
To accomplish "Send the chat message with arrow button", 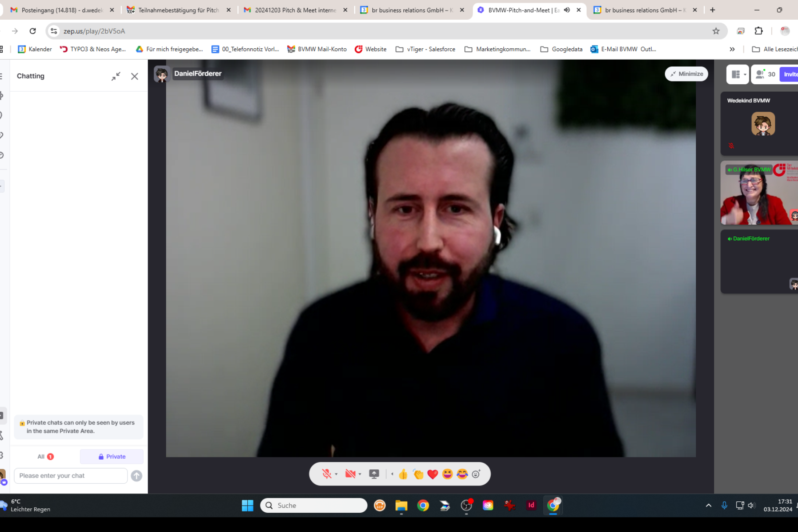I will (x=136, y=476).
